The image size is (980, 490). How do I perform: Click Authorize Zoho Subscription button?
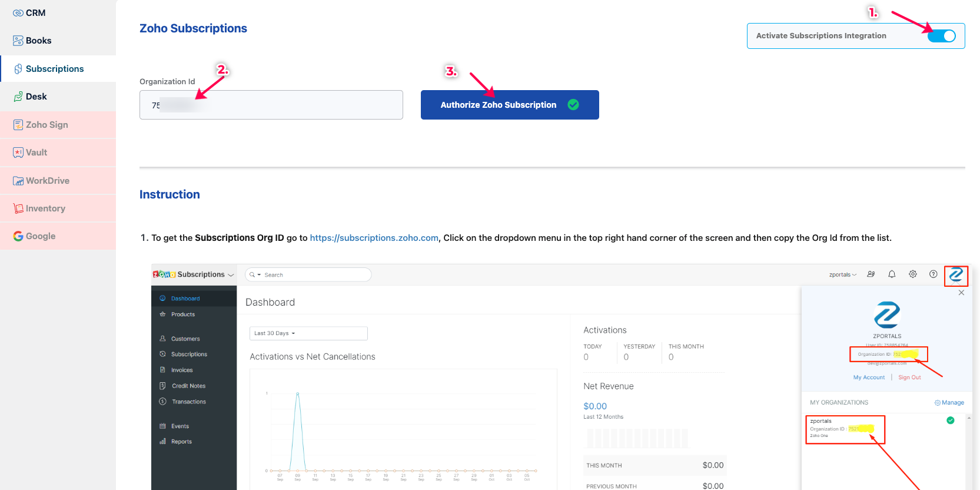[x=510, y=105]
